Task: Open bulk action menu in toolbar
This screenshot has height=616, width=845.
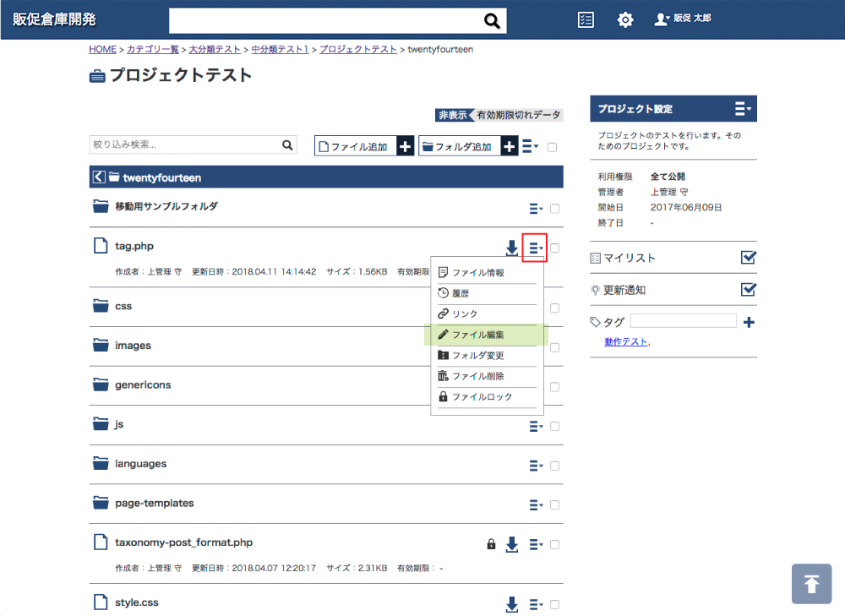Action: (531, 146)
